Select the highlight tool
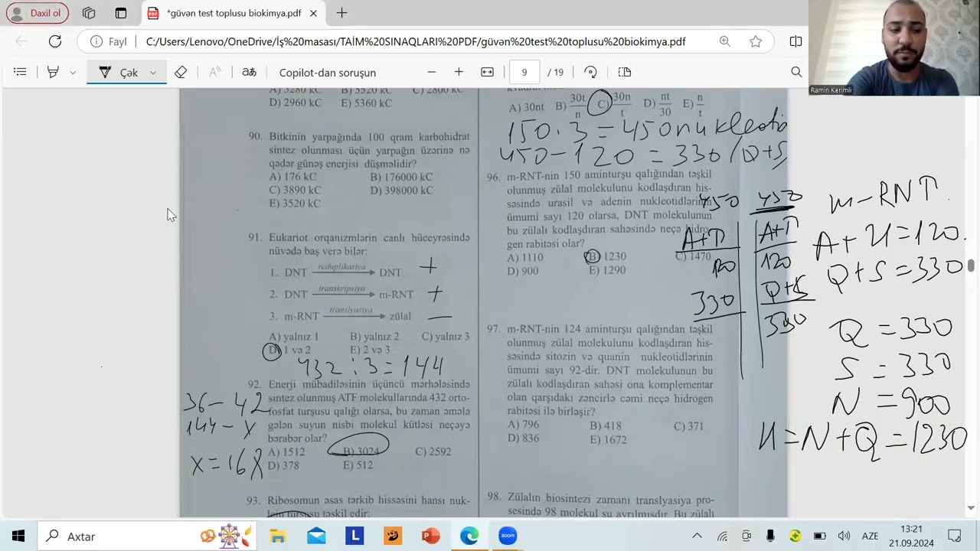 [53, 72]
